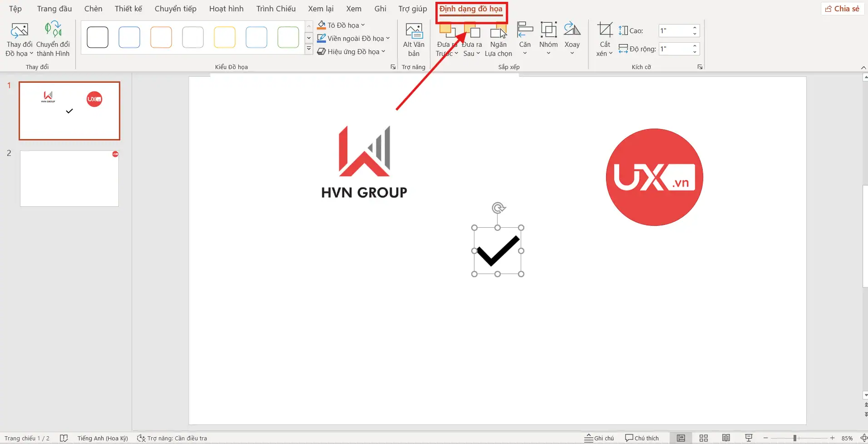868x444 pixels.
Task: Open the Nhóm group menu
Action: 548,40
